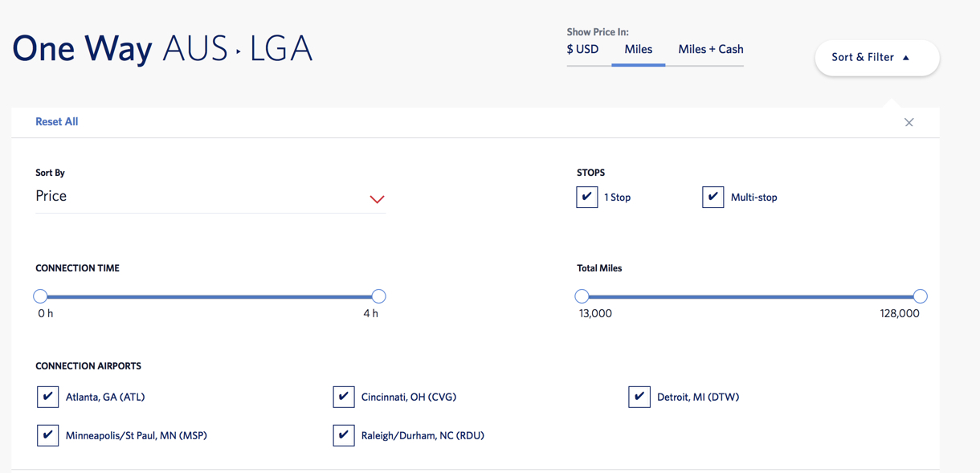Select the Miles pricing tab
The width and height of the screenshot is (980, 473).
[x=638, y=49]
